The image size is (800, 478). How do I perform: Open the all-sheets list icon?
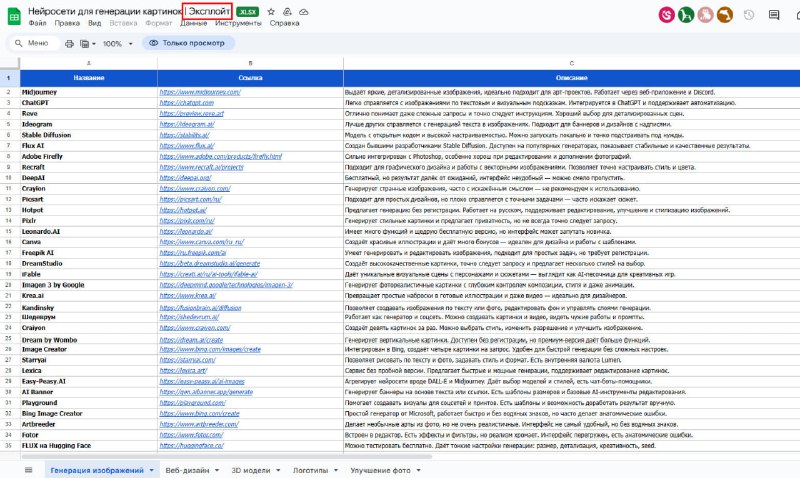[x=29, y=470]
